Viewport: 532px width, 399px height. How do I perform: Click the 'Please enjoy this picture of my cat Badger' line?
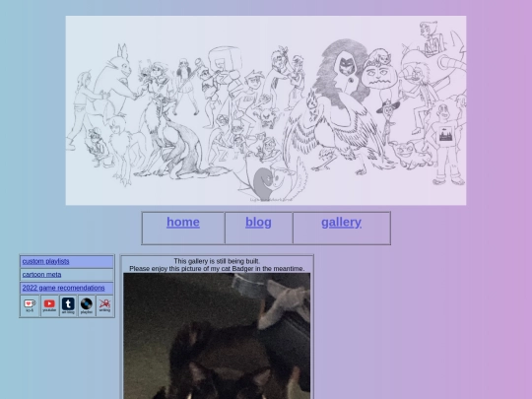tap(217, 269)
